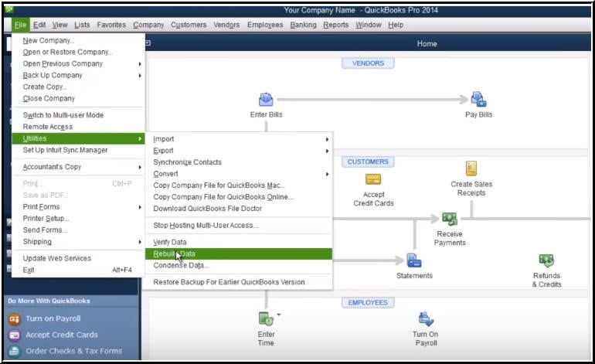Select the Utilities menu item
The image size is (595, 364).
(78, 138)
